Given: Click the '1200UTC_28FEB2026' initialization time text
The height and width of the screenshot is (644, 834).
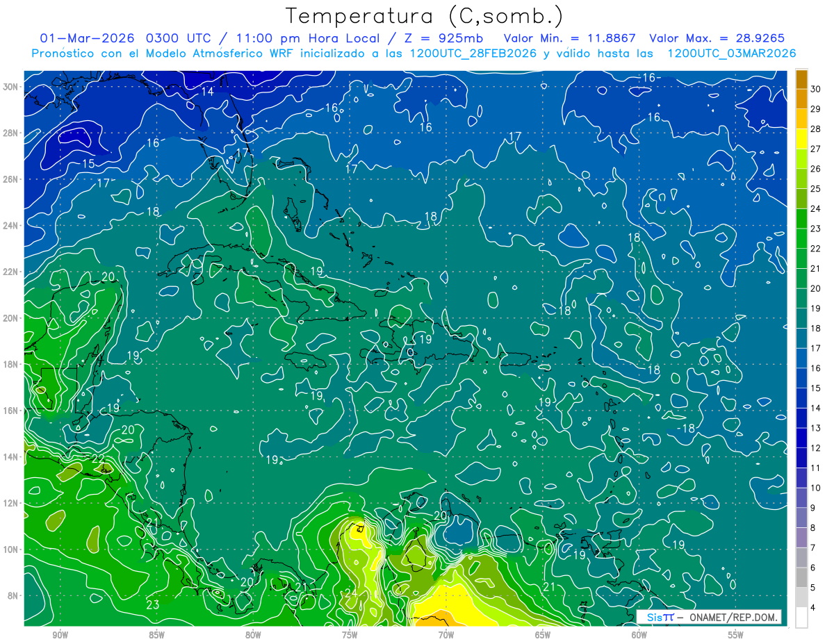Looking at the screenshot, I should pos(474,53).
